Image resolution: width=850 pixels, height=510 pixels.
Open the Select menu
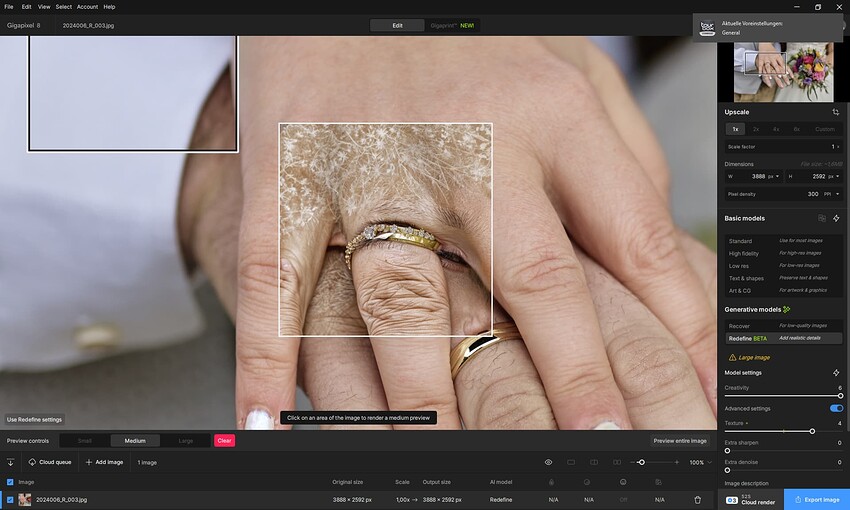point(63,6)
